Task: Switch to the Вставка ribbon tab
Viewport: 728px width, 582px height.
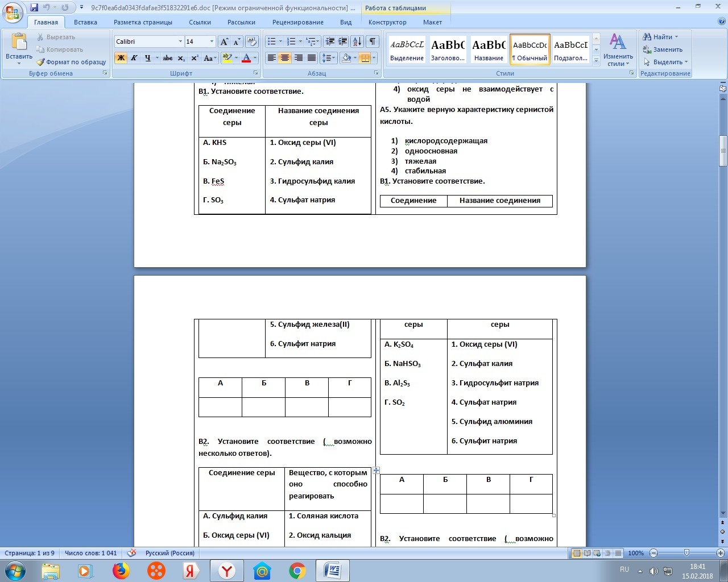Action: coord(85,22)
